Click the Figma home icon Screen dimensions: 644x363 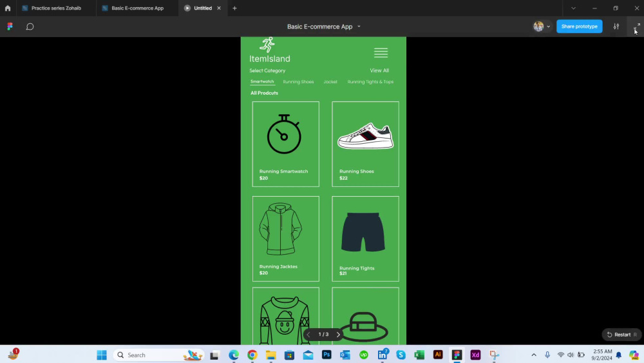point(8,8)
